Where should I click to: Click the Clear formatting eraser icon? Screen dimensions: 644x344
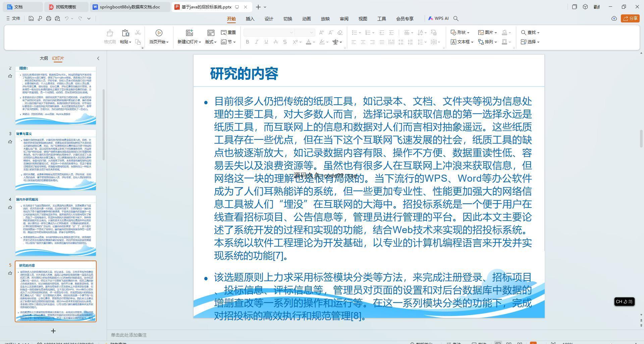point(340,33)
